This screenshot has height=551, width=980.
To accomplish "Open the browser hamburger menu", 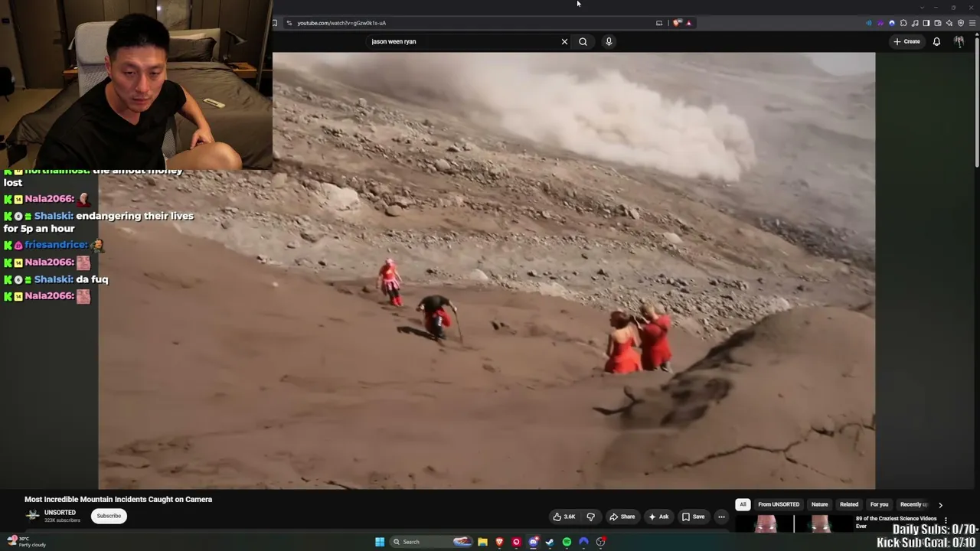I will 972,23.
